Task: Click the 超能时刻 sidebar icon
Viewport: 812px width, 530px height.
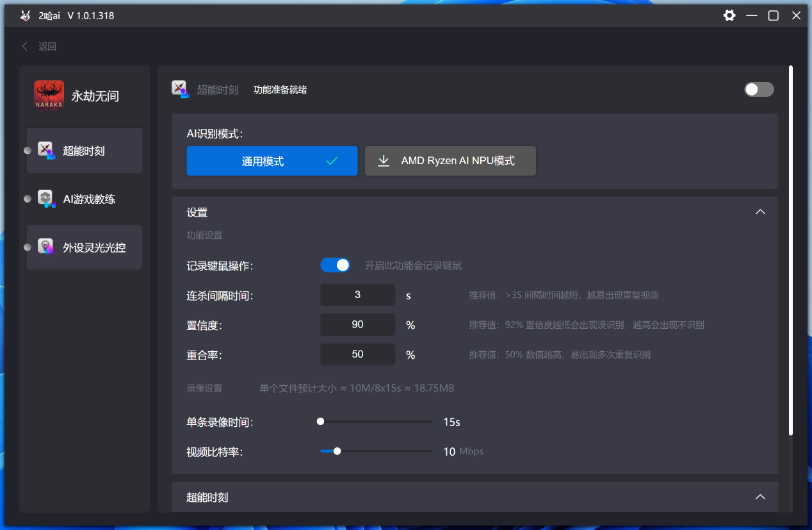Action: pos(45,150)
